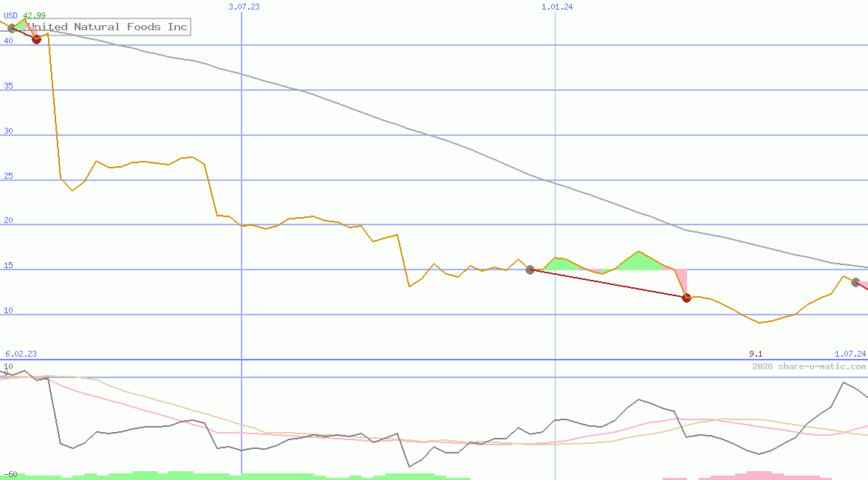Select the grey marker dot at the right edge
Screen dimensions: 868x480
tap(855, 282)
